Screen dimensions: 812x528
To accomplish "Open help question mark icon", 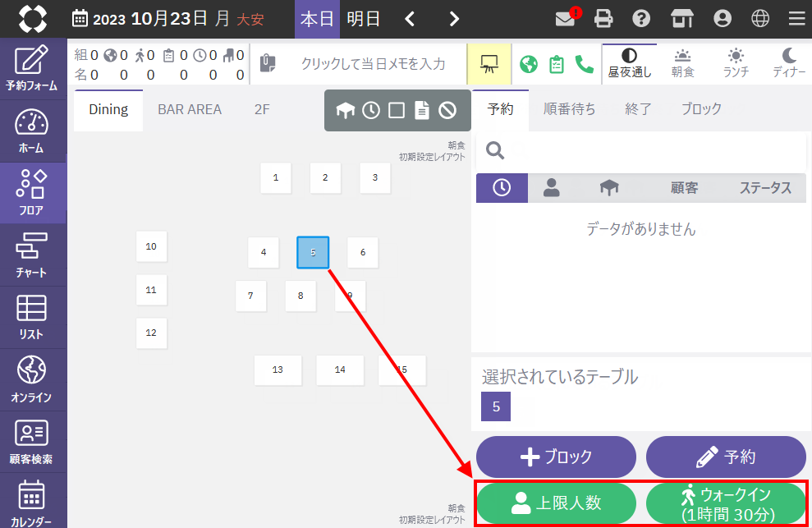I will (x=642, y=18).
